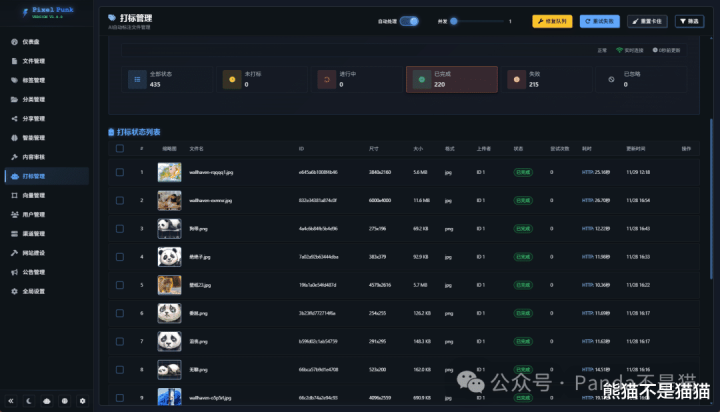Click the gear icon in bottom sidebar bar
720x412 pixels.
[82, 401]
